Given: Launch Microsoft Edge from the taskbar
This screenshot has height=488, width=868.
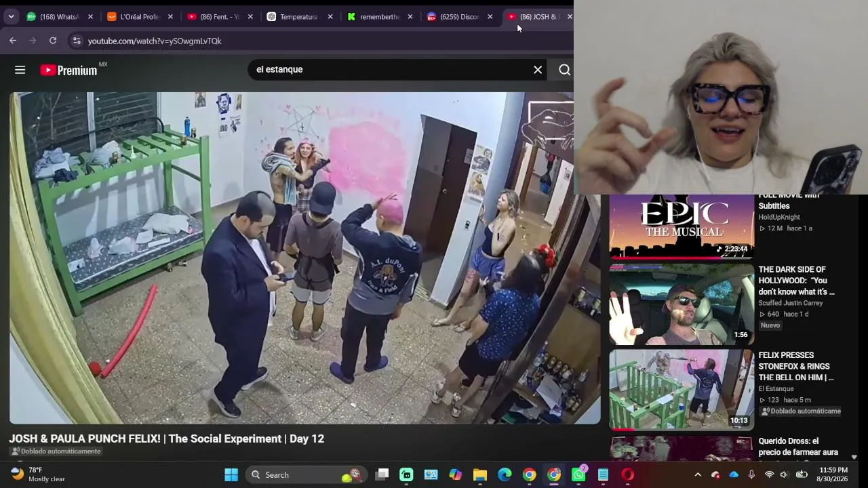Looking at the screenshot, I should tap(505, 474).
